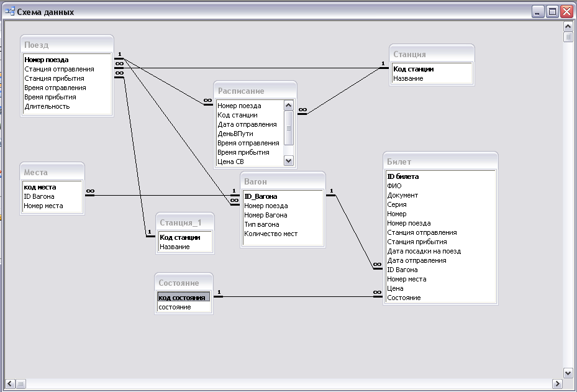The image size is (577, 392).
Task: Click the horizontal scrollbar right arrow
Action: tap(557, 384)
